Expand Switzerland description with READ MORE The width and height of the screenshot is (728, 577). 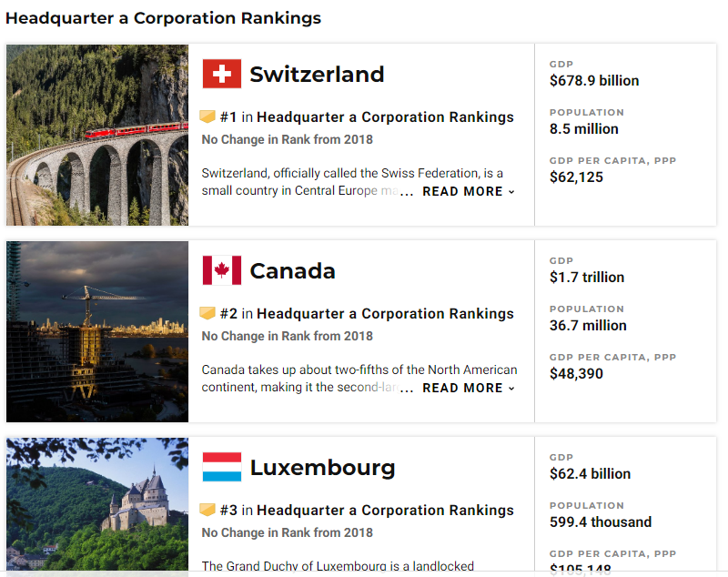(468, 191)
